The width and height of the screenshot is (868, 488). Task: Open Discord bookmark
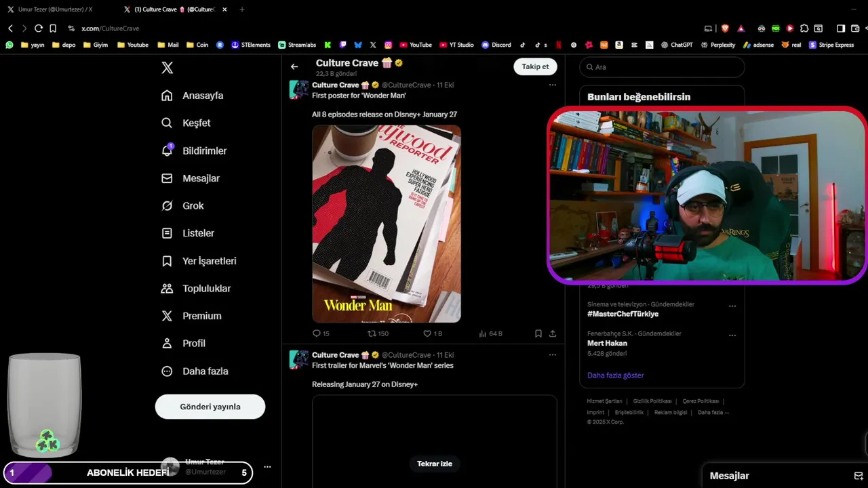pyautogui.click(x=496, y=45)
